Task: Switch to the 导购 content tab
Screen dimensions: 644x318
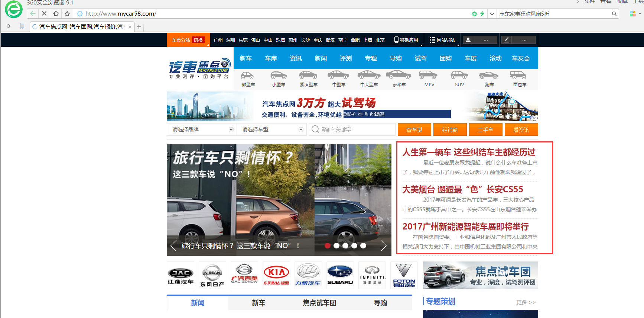Action: (x=380, y=303)
